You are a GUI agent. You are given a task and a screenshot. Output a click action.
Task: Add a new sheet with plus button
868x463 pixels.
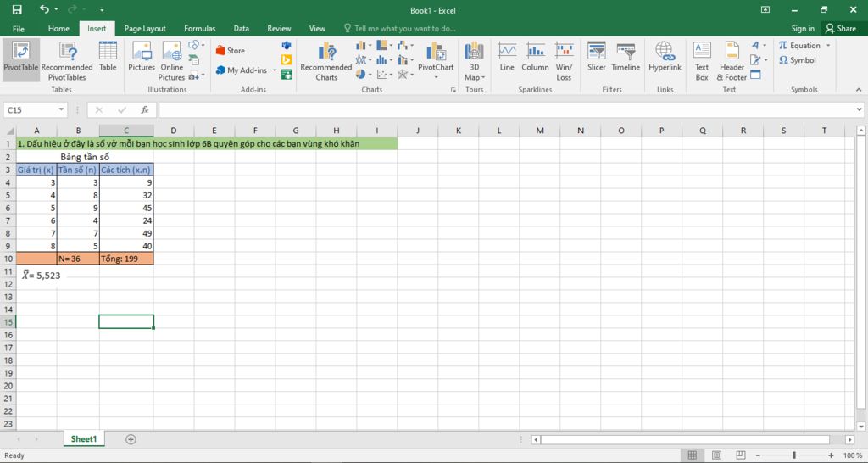click(x=131, y=439)
